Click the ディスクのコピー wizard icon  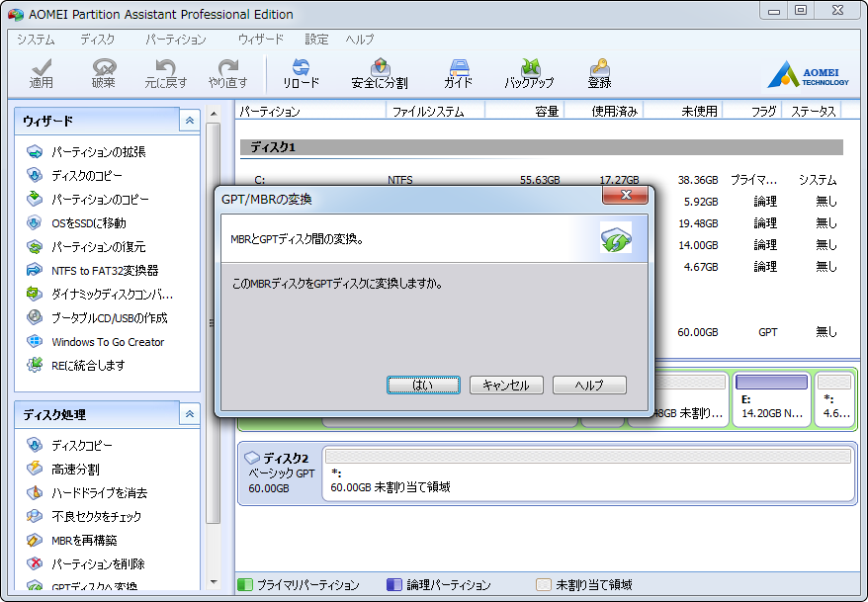[35, 175]
